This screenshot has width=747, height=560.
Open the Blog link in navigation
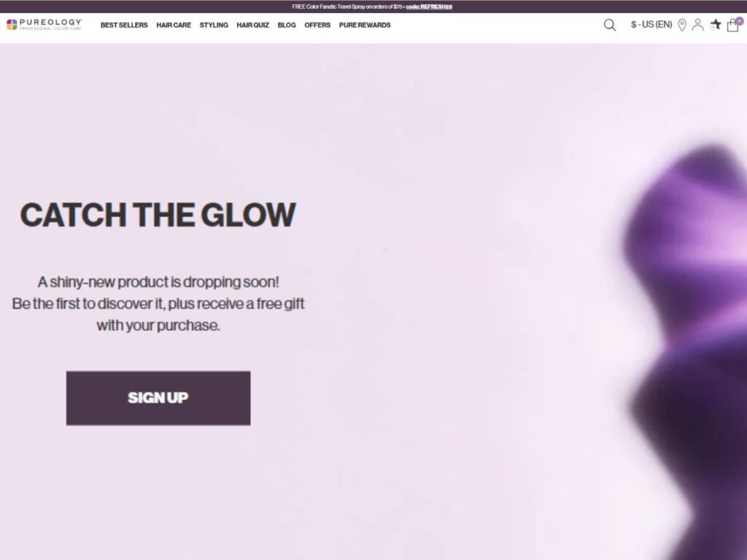coord(286,26)
